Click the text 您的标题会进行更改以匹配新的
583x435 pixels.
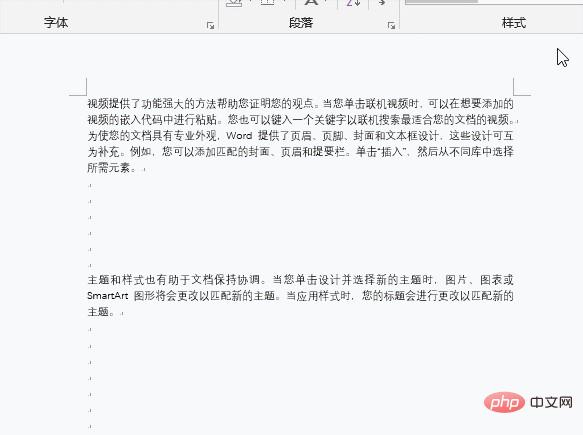point(438,296)
